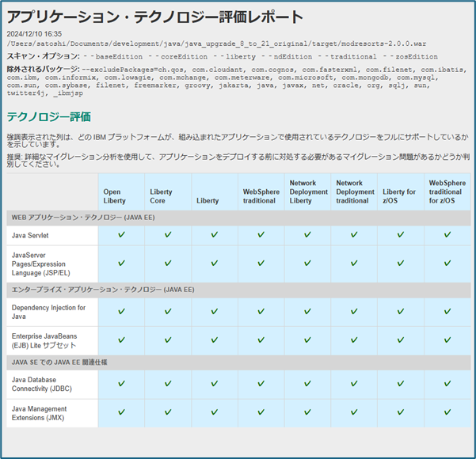Click the Dependency Injection checkmark under Liberty Core
Screen dimensions: 476x459
(x=168, y=311)
